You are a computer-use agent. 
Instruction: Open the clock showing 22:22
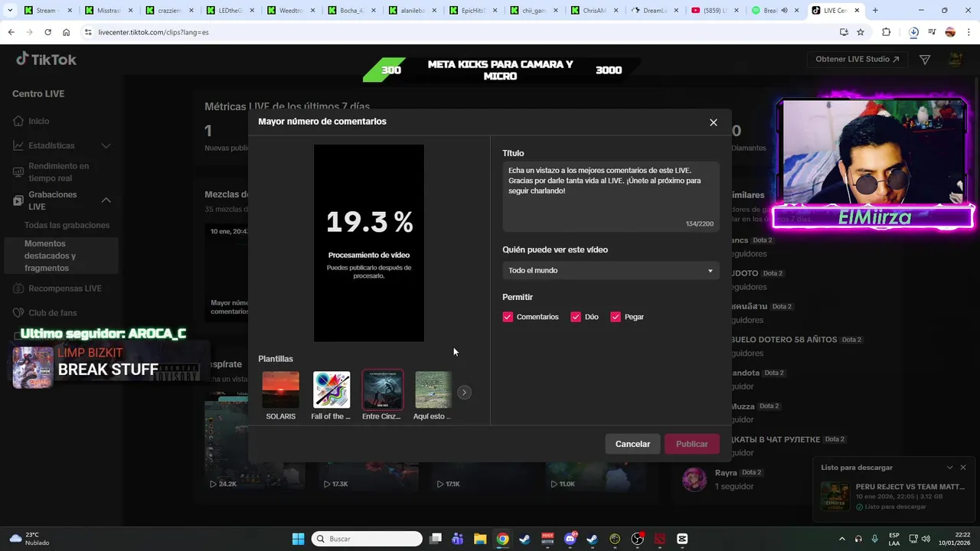955,539
